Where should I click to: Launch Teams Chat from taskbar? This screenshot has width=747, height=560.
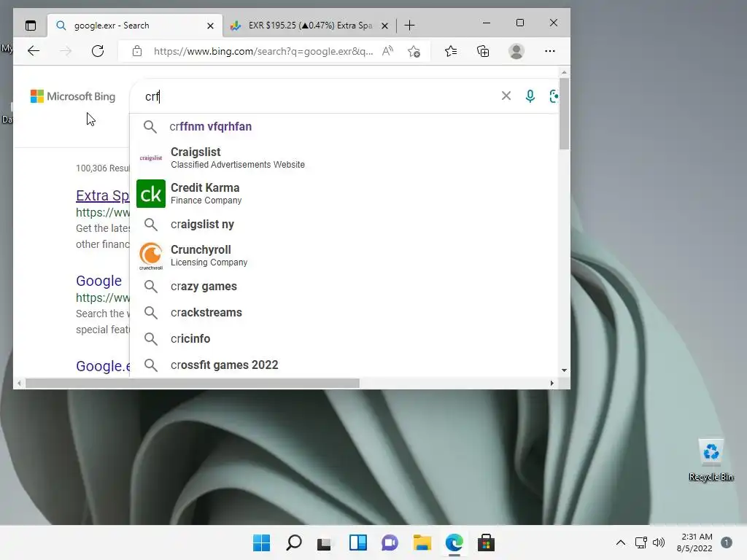390,542
